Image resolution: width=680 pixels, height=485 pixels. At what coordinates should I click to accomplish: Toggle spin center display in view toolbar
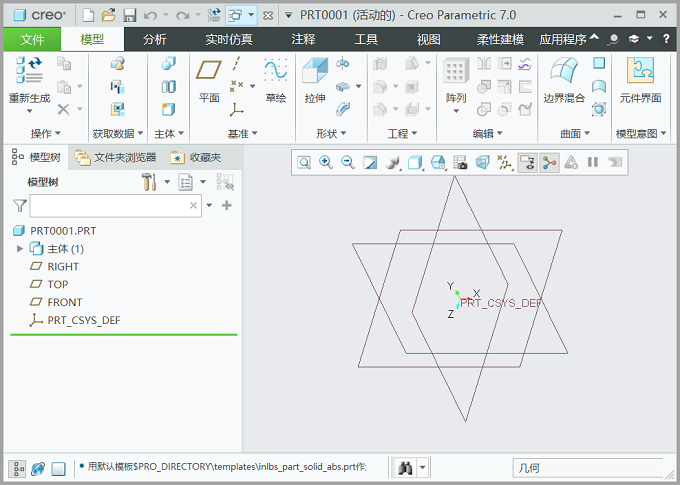click(x=549, y=162)
